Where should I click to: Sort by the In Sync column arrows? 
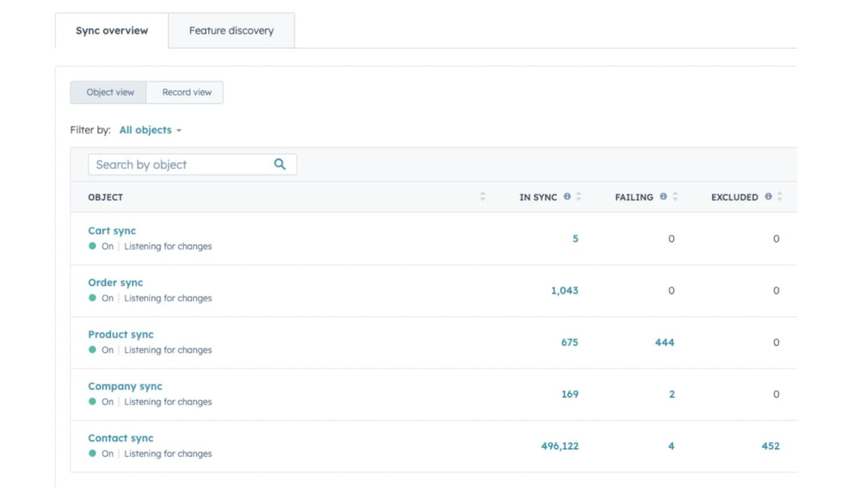[x=579, y=197]
